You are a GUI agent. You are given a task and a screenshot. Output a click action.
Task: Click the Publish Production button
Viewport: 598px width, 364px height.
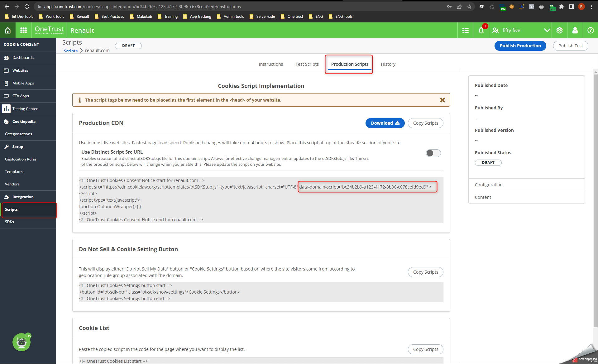click(x=520, y=46)
